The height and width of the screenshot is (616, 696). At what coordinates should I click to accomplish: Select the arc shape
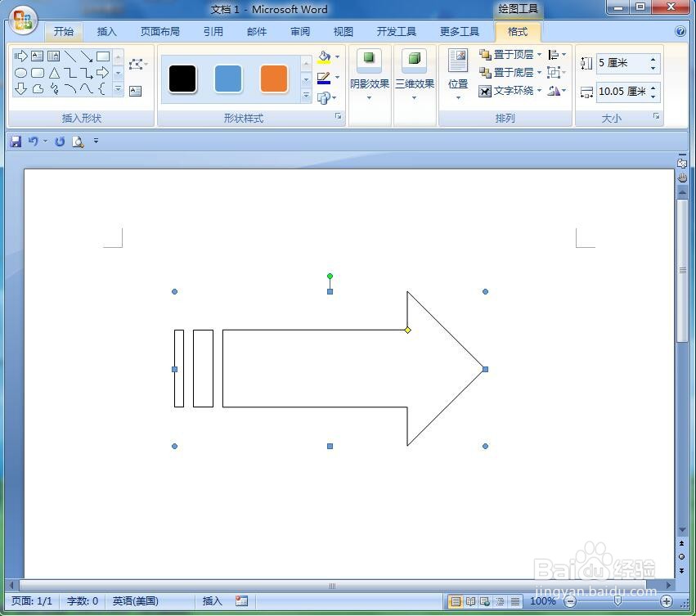pyautogui.click(x=70, y=89)
